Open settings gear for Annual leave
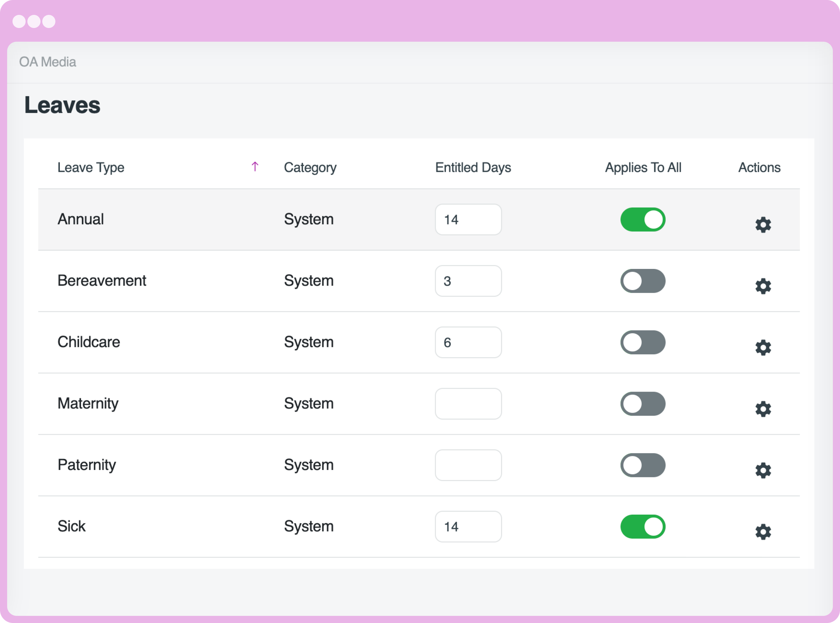This screenshot has height=623, width=840. tap(763, 225)
